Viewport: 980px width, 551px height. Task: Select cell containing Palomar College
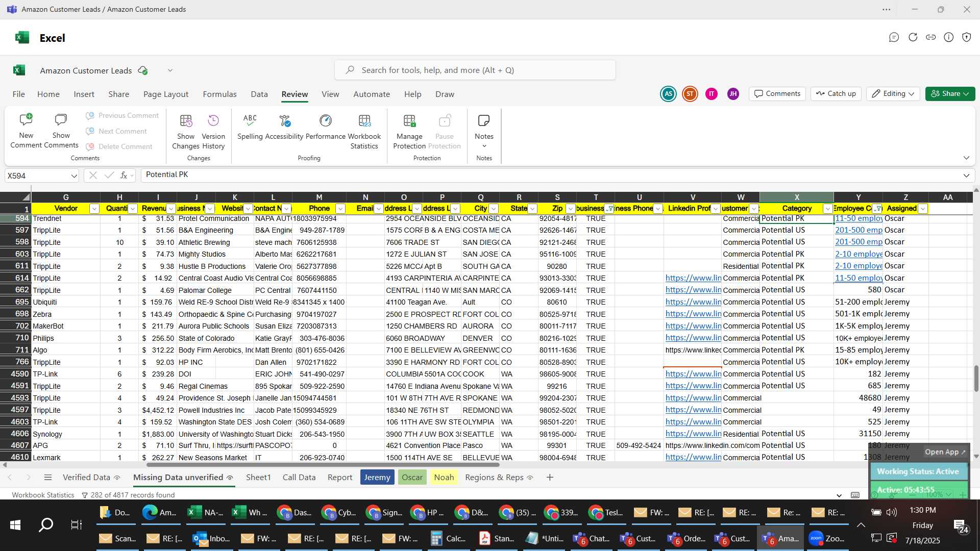[x=215, y=290]
